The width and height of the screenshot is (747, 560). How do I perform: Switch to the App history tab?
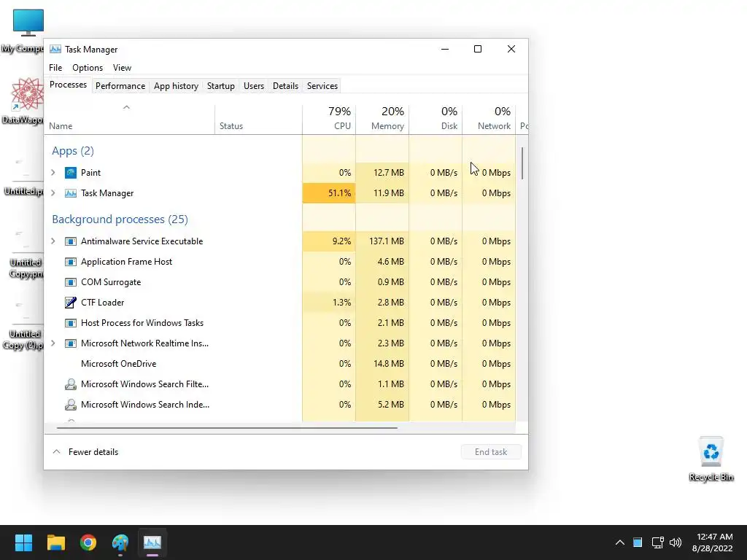coord(176,86)
